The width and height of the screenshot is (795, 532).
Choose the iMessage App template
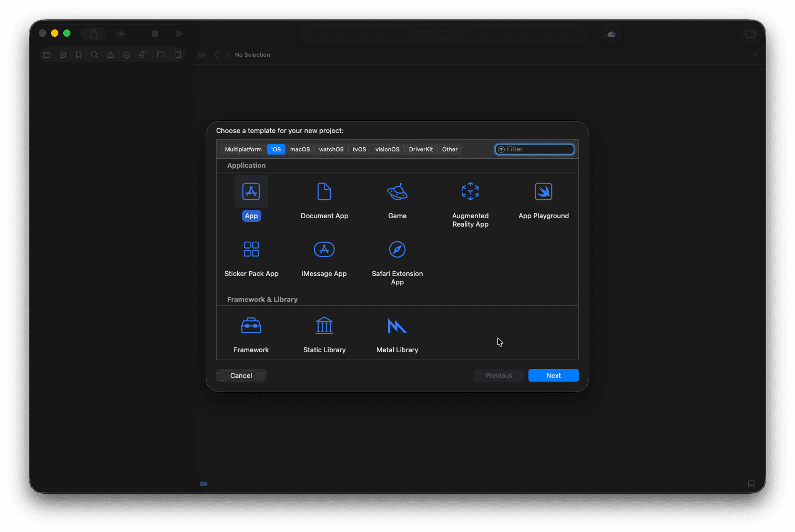pyautogui.click(x=324, y=250)
